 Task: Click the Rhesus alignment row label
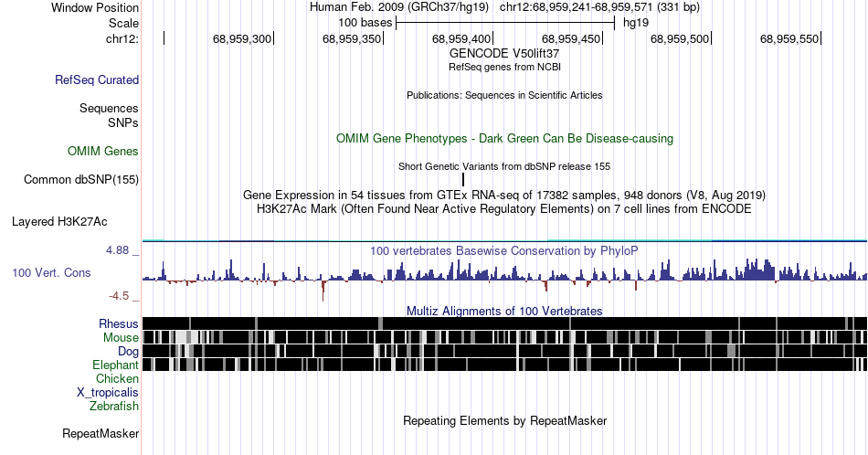click(x=119, y=323)
